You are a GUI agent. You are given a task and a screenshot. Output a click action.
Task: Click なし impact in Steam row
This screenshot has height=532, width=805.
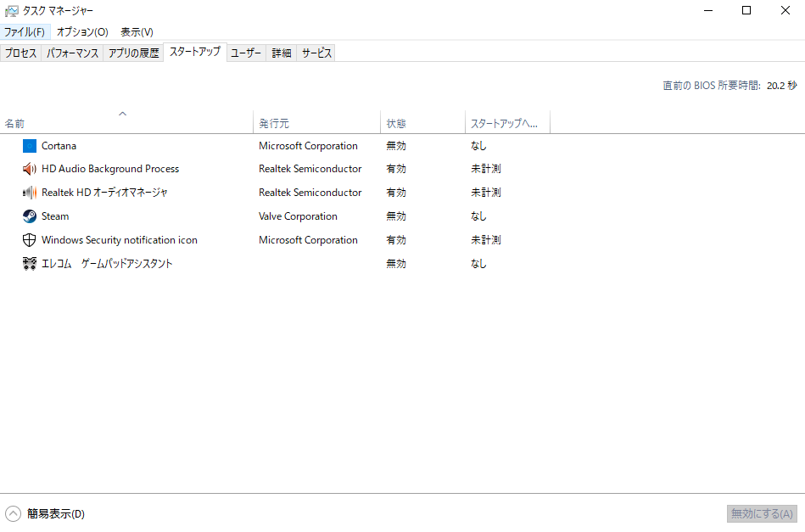(x=478, y=216)
